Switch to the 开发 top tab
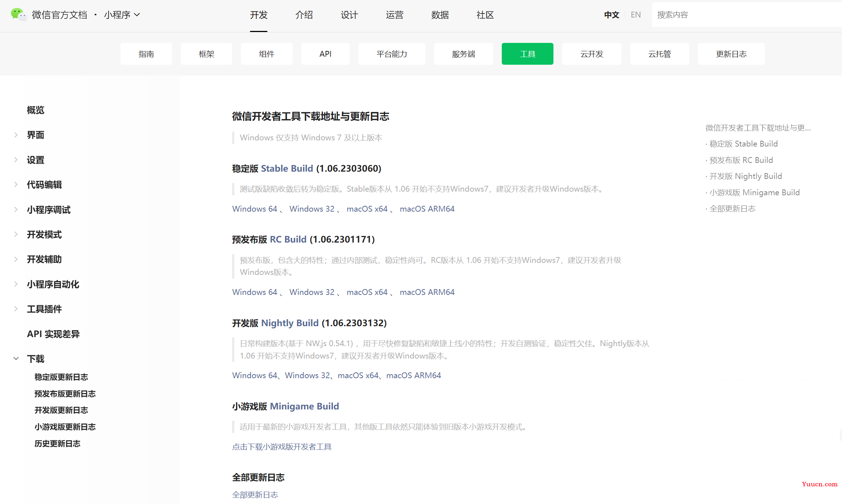The width and height of the screenshot is (842, 504). point(259,15)
